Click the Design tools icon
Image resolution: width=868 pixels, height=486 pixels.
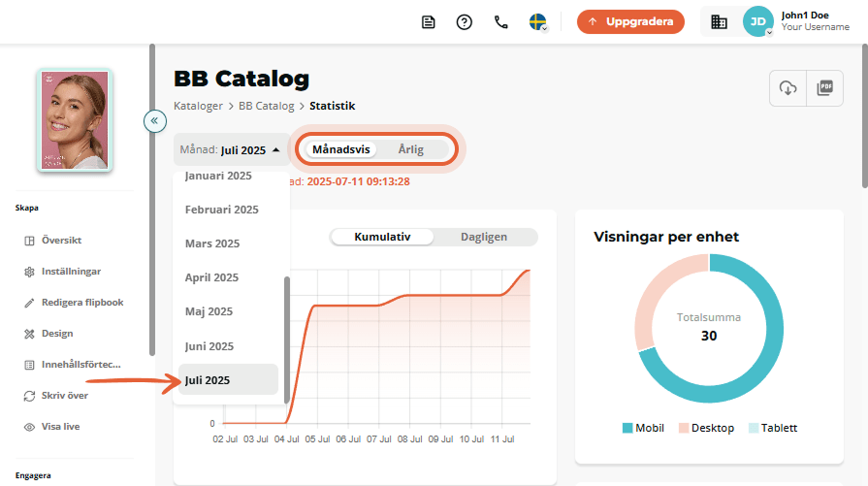[x=29, y=334]
